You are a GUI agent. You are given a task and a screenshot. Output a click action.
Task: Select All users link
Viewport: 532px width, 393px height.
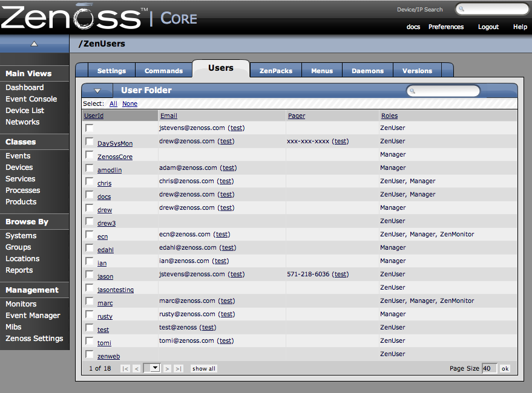click(x=113, y=104)
